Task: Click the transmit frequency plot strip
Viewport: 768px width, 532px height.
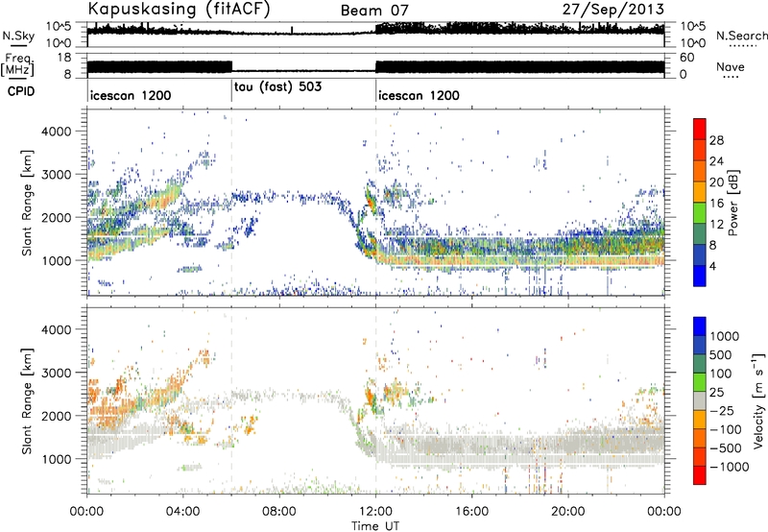Action: click(x=375, y=65)
